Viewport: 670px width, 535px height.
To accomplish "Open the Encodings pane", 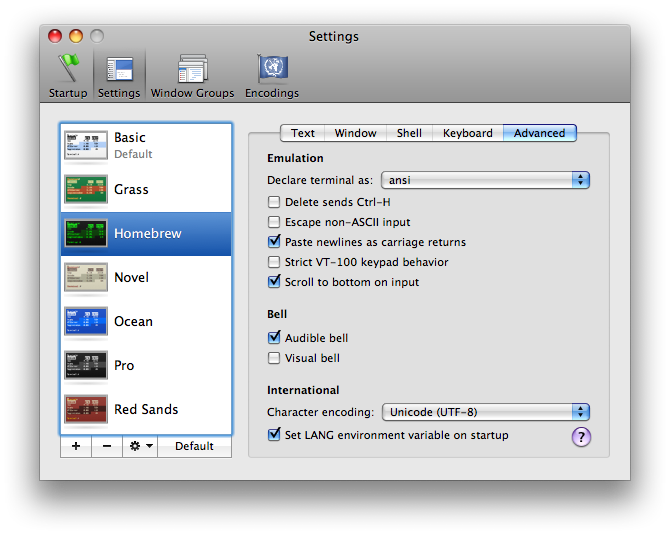I will [x=272, y=76].
